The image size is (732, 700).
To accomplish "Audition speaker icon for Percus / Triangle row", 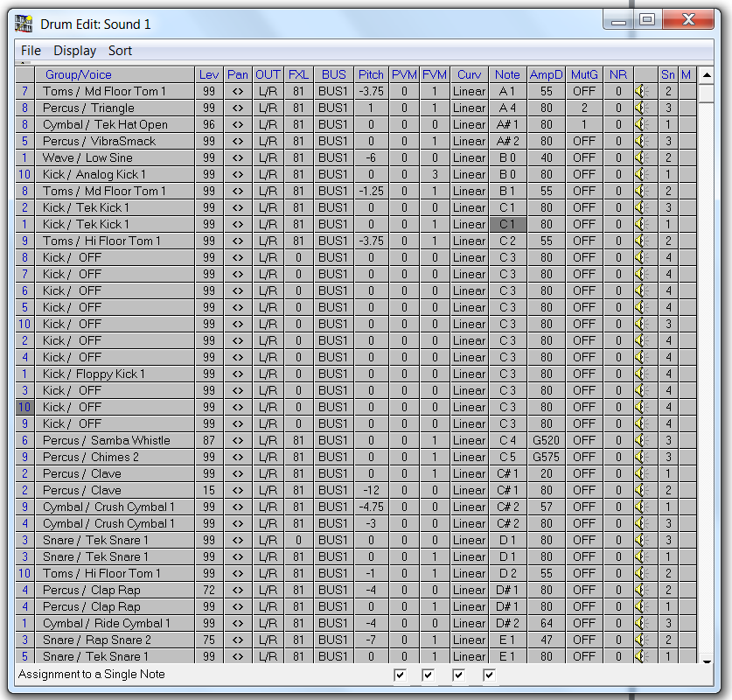I will click(642, 108).
